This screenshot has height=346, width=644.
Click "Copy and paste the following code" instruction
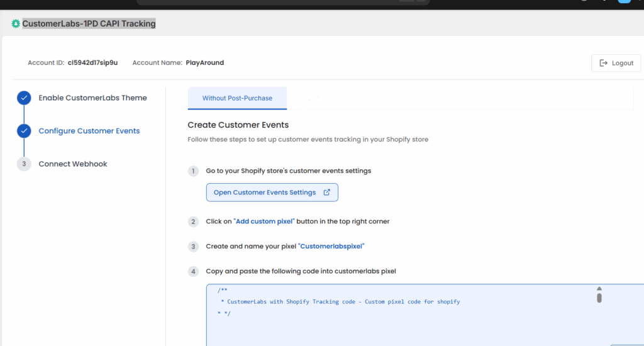tap(301, 271)
